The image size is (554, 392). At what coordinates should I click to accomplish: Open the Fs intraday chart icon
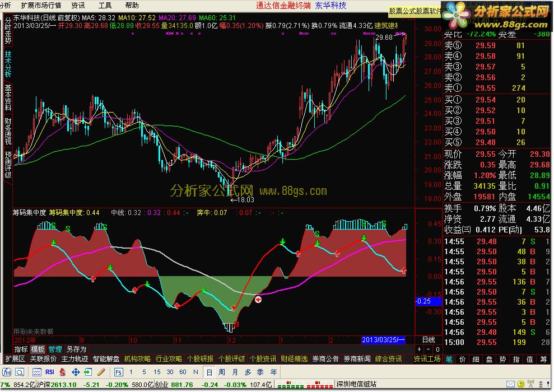pyautogui.click(x=118, y=372)
